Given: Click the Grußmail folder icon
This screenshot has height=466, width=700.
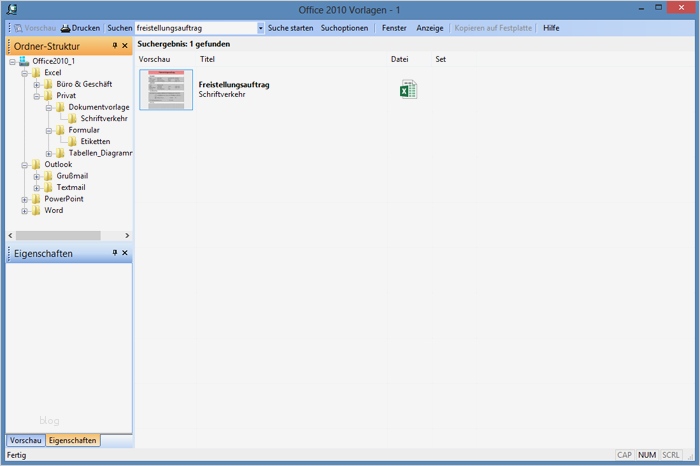Looking at the screenshot, I should 48,176.
